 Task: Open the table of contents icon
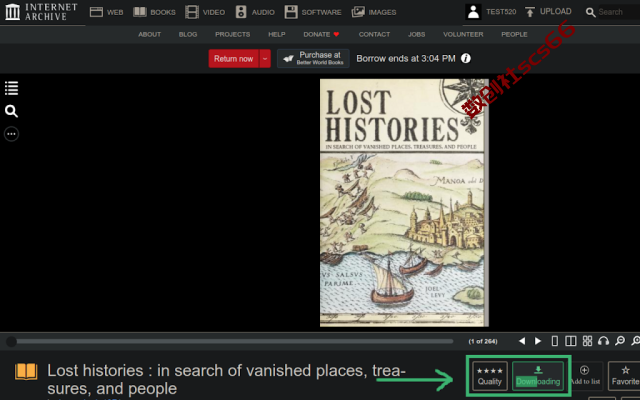tap(11, 88)
